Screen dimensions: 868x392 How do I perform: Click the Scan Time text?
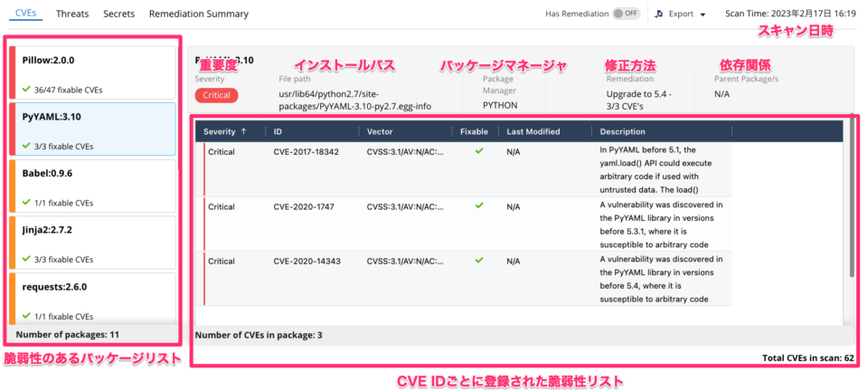tap(791, 14)
